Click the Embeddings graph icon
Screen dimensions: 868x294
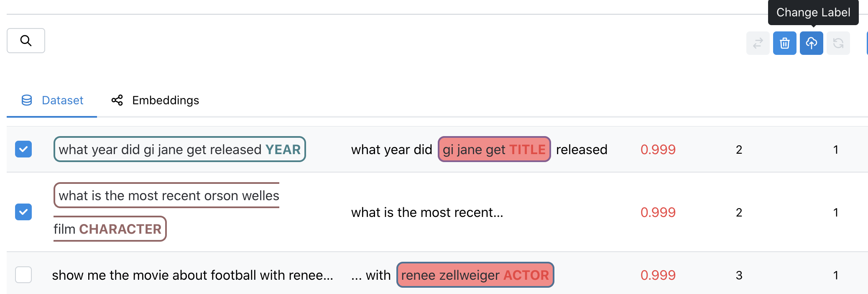117,100
